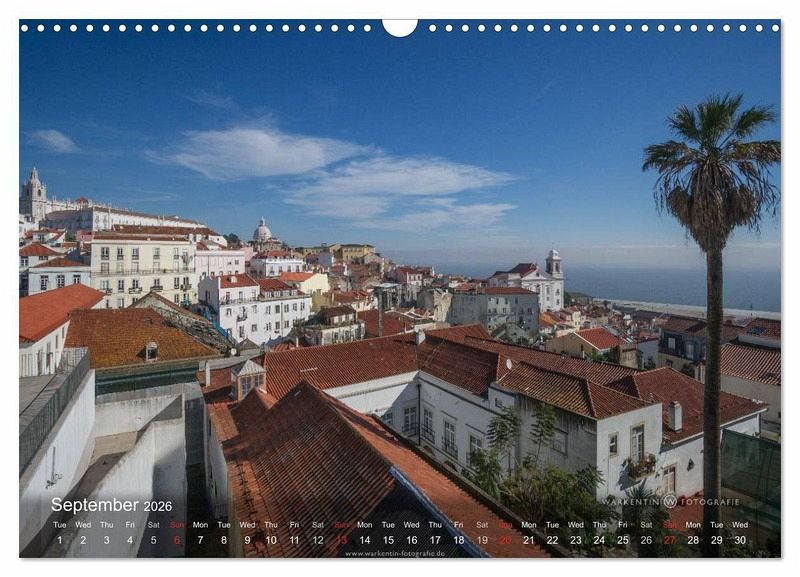
Task: Click date 10 in the calendar strip
Action: (271, 540)
